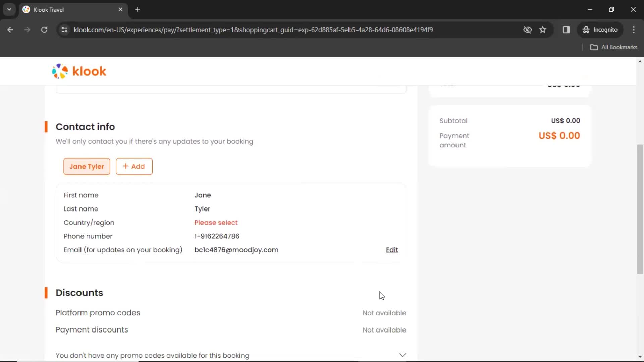Click the refresh page button
The height and width of the screenshot is (362, 644).
[44, 29]
